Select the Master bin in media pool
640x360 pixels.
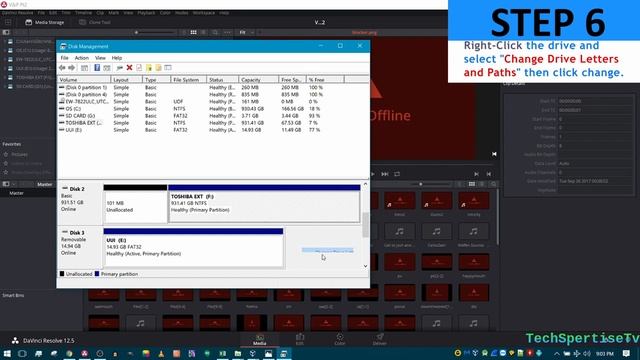click(x=17, y=193)
